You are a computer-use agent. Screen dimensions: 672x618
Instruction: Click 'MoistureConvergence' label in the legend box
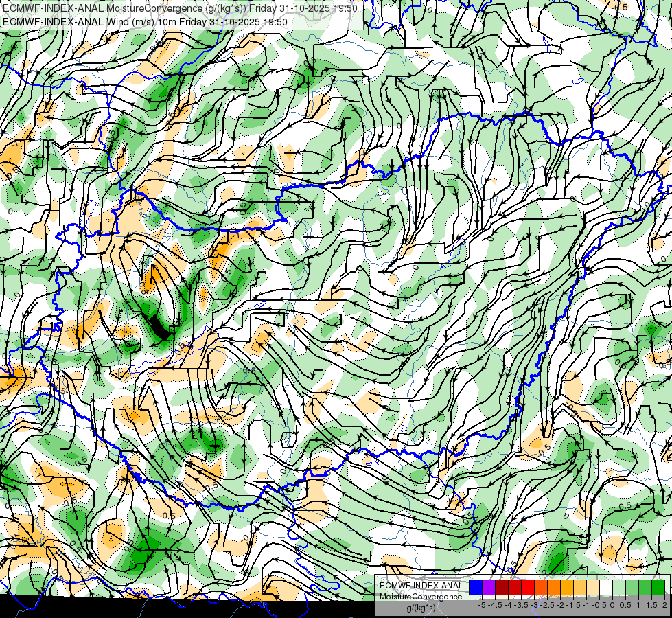tap(421, 597)
